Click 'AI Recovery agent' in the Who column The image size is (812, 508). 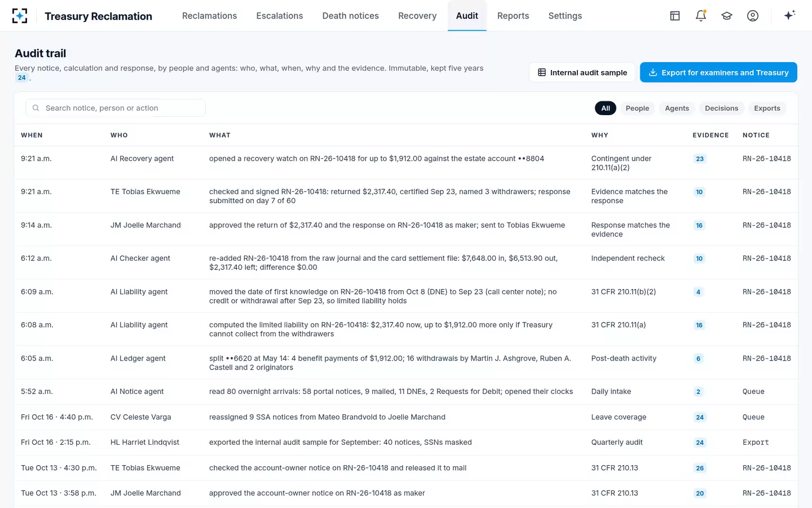pyautogui.click(x=142, y=159)
